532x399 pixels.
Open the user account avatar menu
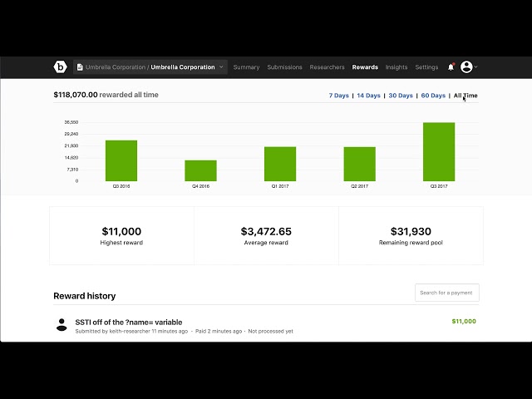(x=466, y=66)
